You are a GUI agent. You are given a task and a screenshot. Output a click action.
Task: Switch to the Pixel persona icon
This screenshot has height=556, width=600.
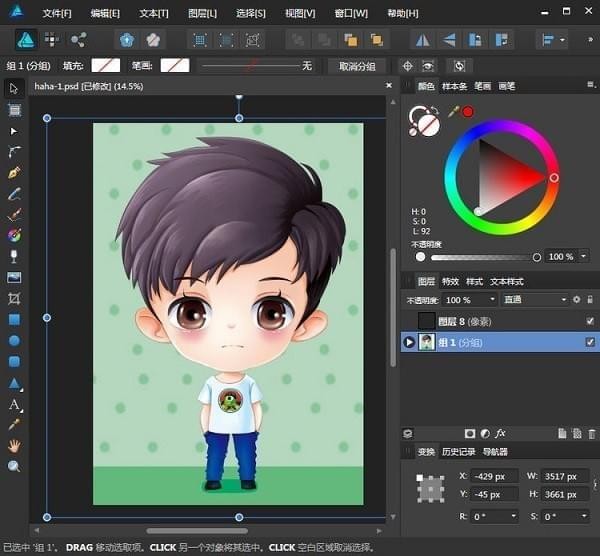[50, 40]
